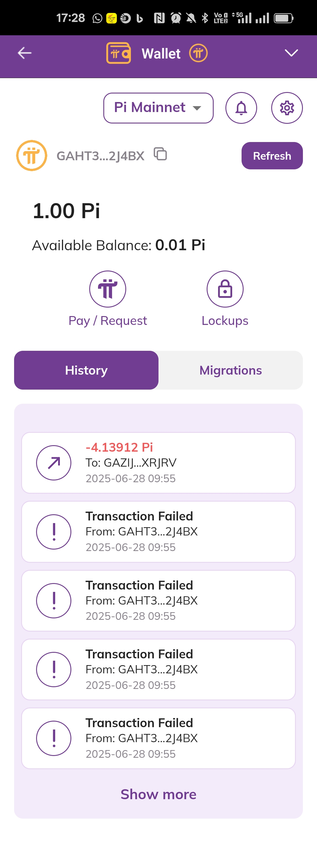Screen dimensions: 317x868
Task: Open the -4.13912 Pi sent transaction
Action: pos(158,463)
